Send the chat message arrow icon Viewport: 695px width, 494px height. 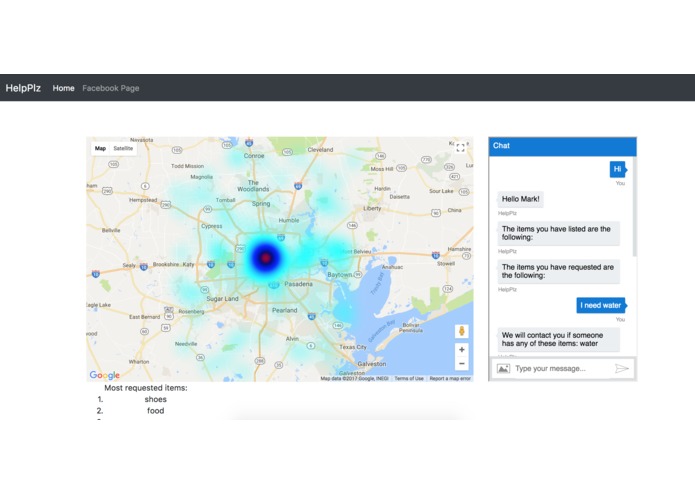(622, 368)
